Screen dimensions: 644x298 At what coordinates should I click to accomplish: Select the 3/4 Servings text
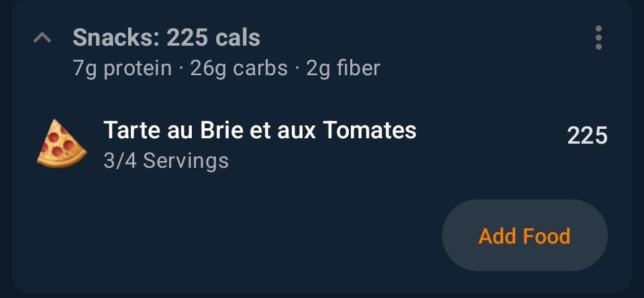(x=166, y=161)
